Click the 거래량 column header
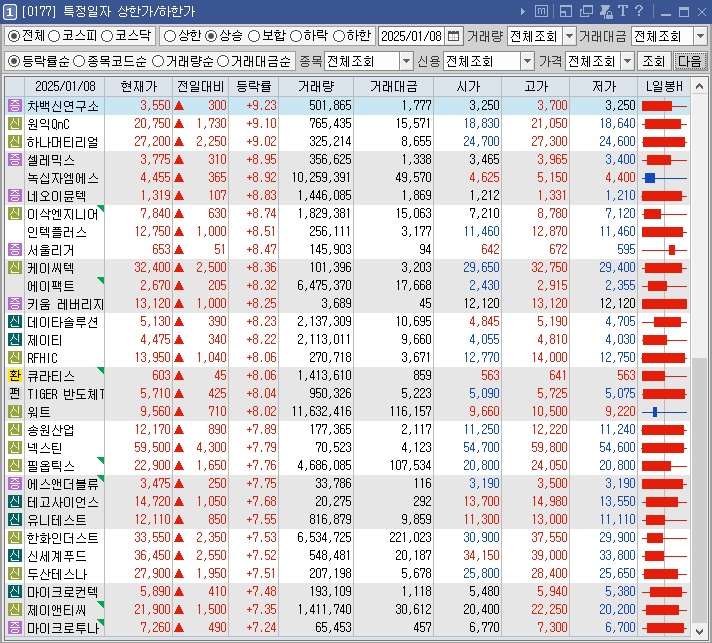The height and width of the screenshot is (643, 712). (316, 86)
